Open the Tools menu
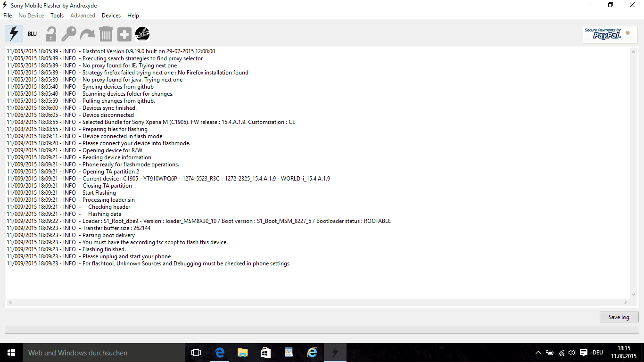The width and height of the screenshot is (644, 362). [57, 16]
